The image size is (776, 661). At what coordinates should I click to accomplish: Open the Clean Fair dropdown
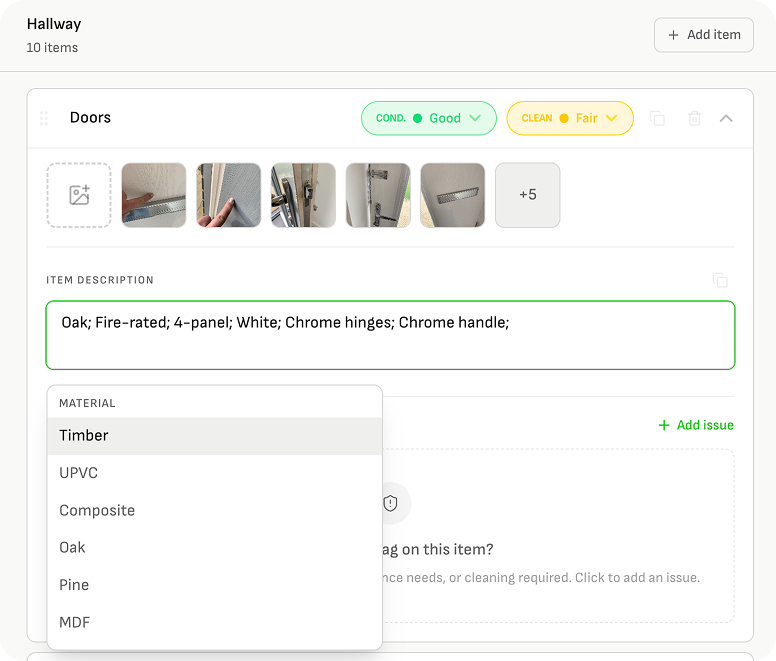(x=570, y=118)
